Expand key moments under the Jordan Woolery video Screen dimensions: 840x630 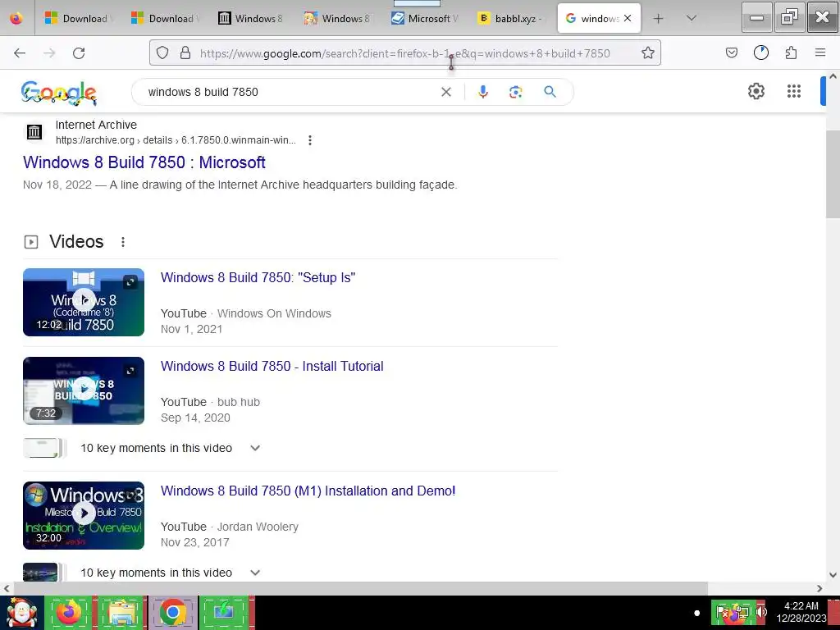[x=255, y=573]
